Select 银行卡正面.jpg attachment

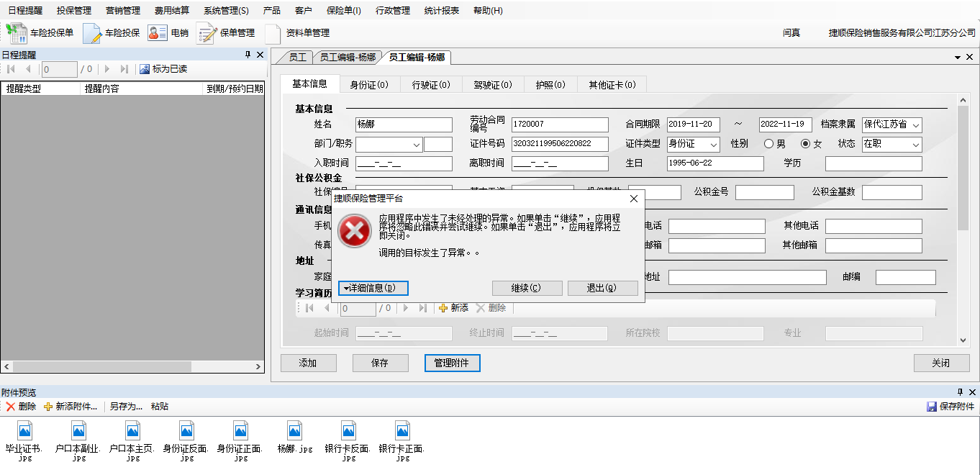pos(402,440)
